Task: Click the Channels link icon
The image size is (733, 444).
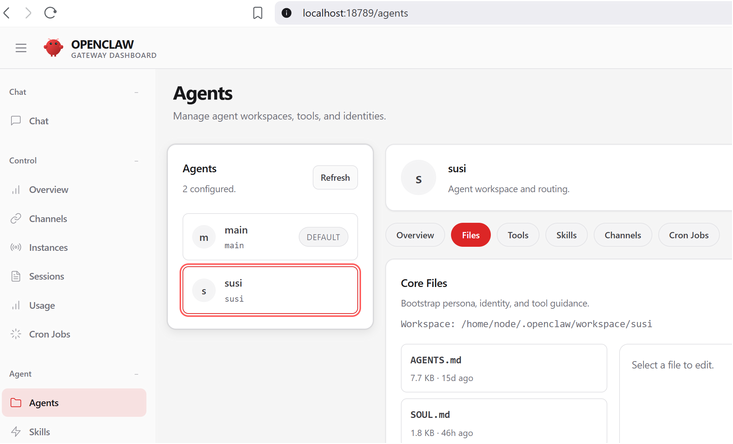Action: (16, 219)
